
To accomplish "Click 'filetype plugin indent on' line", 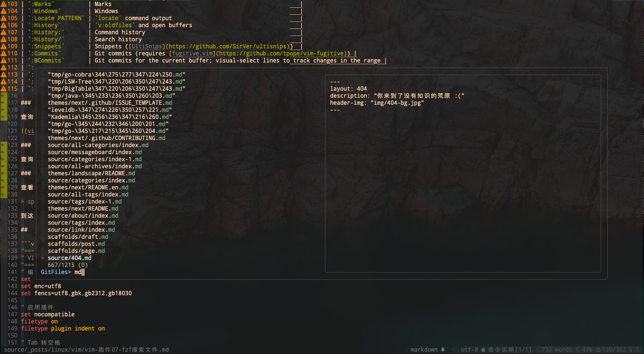I will [63, 328].
